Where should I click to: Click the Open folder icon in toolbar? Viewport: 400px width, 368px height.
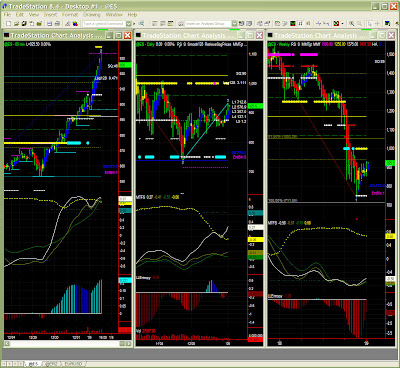pyautogui.click(x=16, y=24)
